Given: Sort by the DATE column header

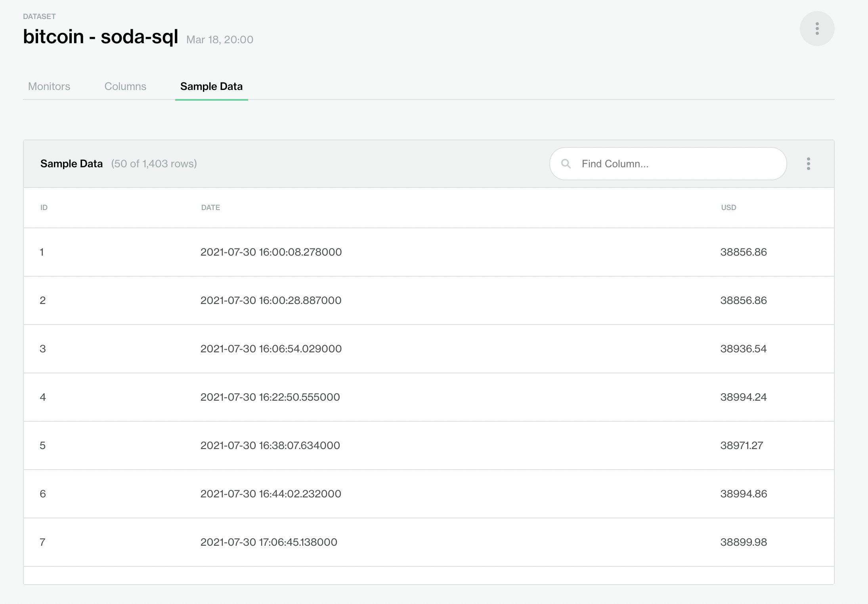Looking at the screenshot, I should pos(210,207).
